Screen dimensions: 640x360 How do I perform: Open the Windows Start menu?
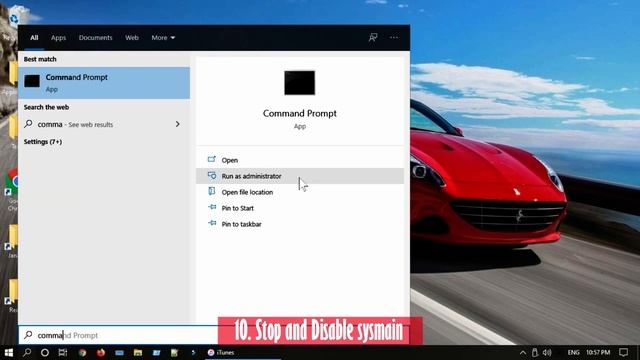point(9,352)
